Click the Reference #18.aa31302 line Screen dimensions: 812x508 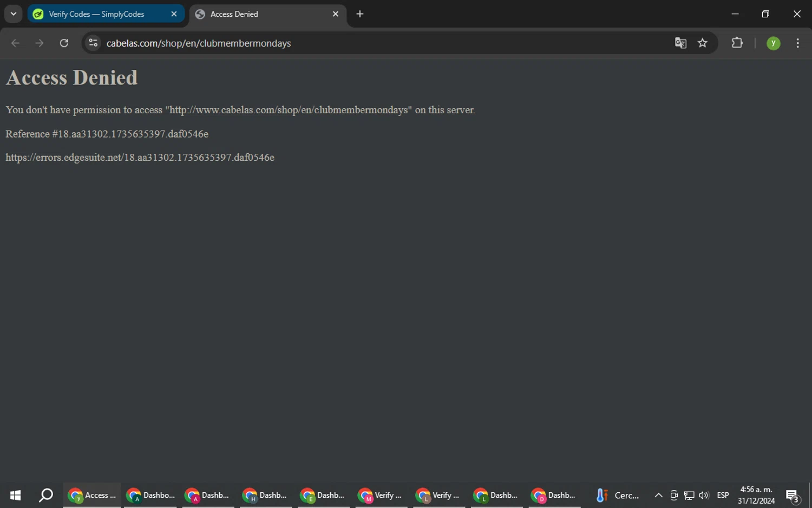pos(107,134)
